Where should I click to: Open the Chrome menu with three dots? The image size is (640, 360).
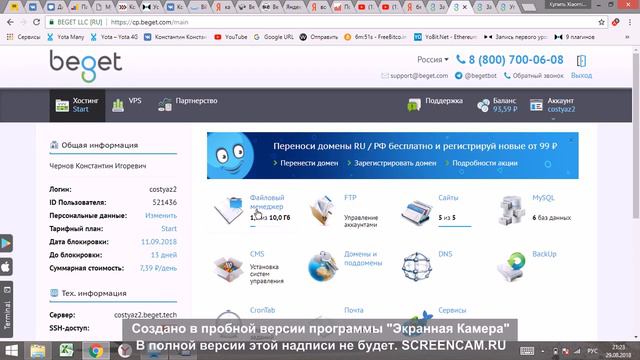pyautogui.click(x=630, y=22)
